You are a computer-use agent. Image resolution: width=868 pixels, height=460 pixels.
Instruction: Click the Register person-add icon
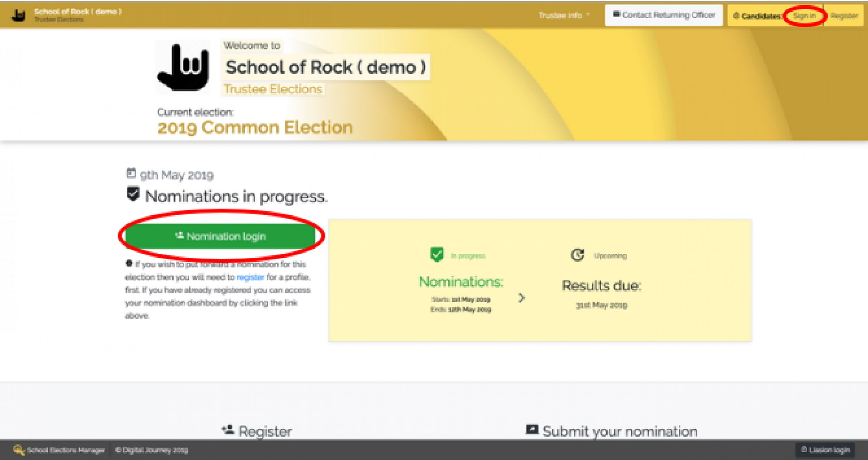(228, 430)
